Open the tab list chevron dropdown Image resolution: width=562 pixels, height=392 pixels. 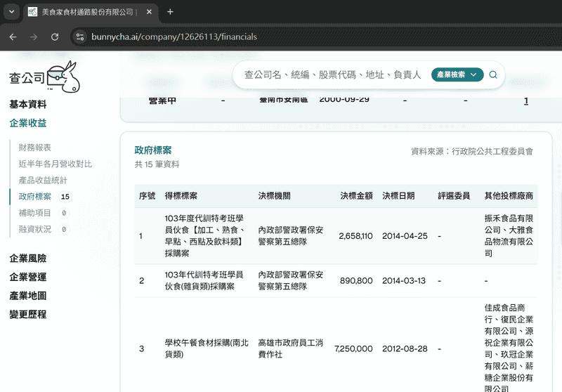click(11, 12)
